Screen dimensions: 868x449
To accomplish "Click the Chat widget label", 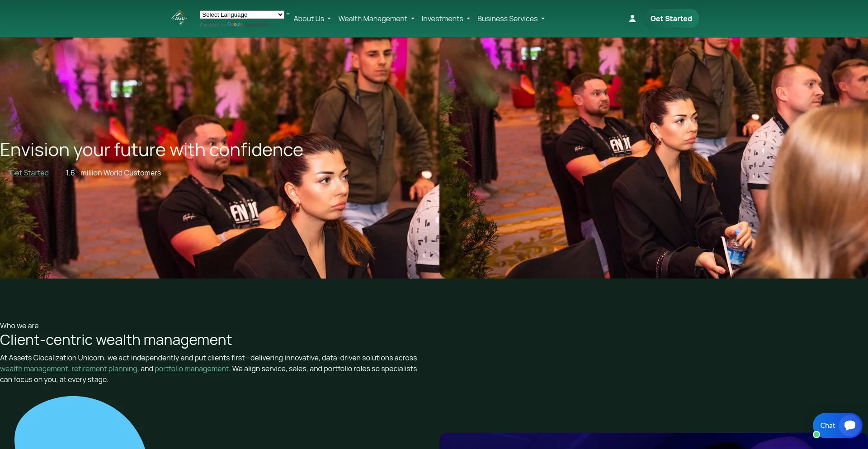I will [x=827, y=425].
